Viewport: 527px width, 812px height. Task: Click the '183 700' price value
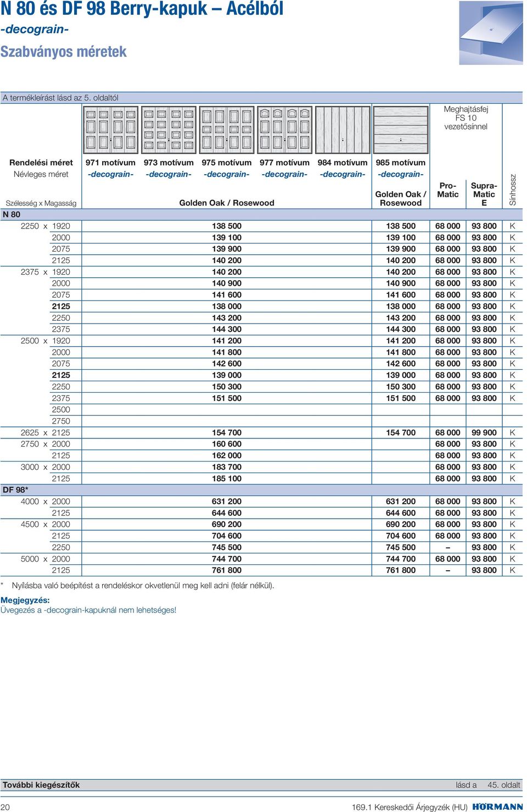227,467
